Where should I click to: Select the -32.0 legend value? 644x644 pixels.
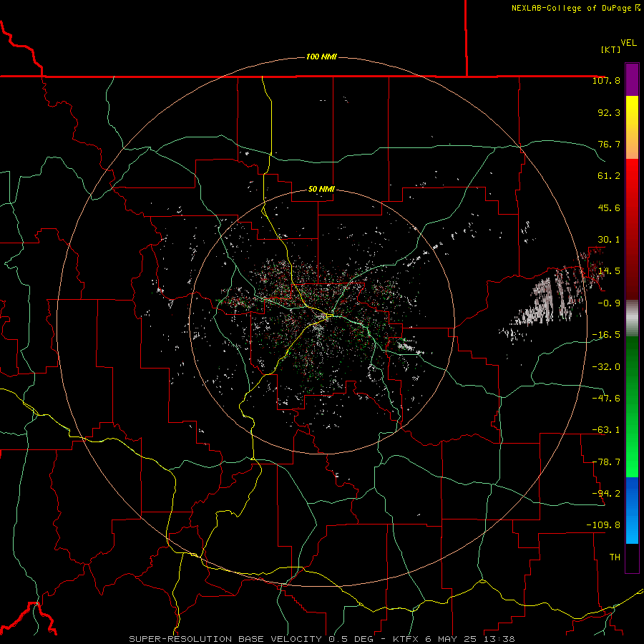tap(606, 366)
